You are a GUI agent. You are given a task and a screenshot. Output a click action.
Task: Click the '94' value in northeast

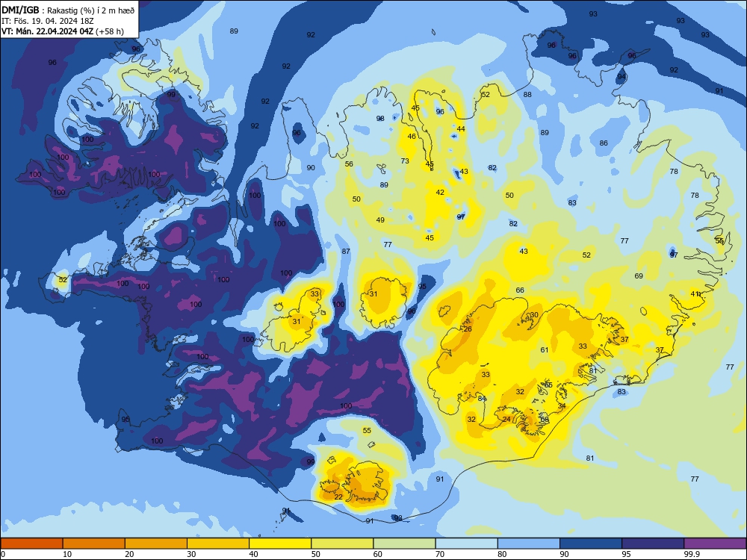coord(622,77)
